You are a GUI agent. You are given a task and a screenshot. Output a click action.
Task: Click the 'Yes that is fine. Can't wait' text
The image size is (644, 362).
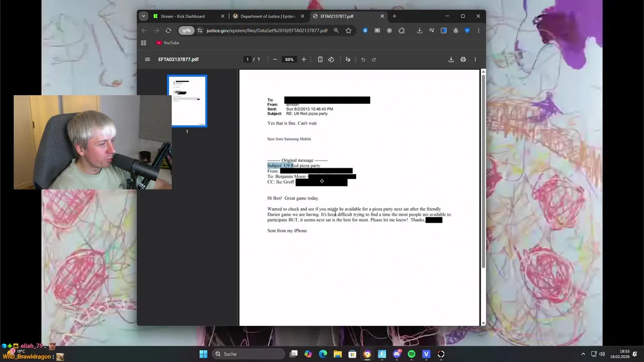(x=292, y=123)
